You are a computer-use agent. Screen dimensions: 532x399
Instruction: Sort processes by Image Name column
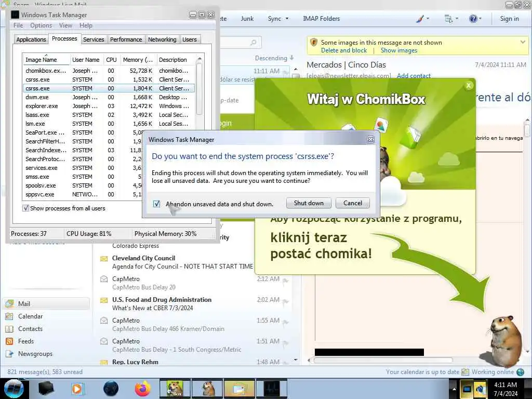(46, 60)
